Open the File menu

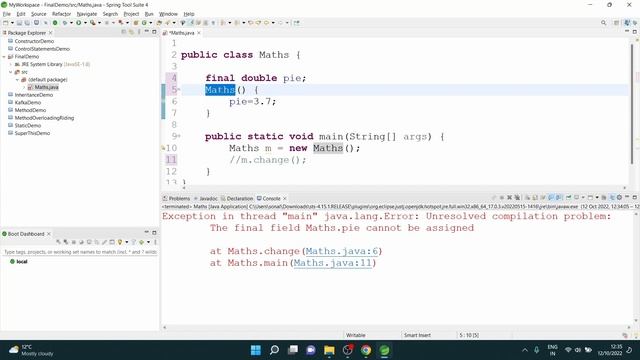click(x=7, y=14)
